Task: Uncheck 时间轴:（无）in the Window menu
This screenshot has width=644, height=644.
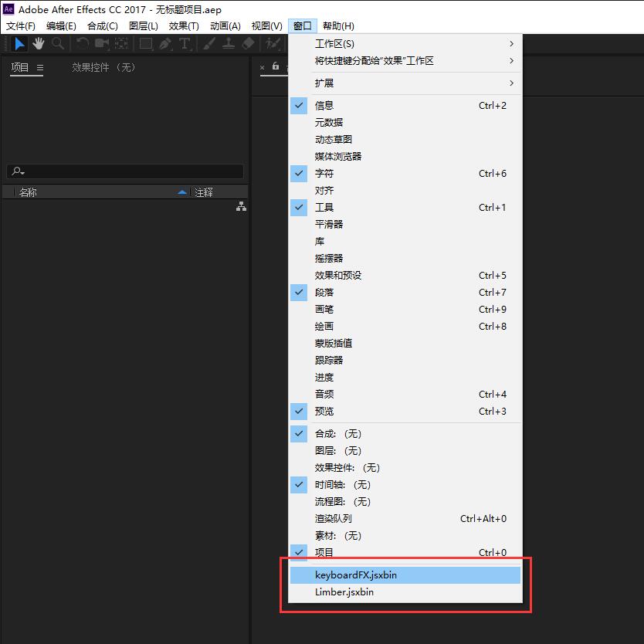Action: (x=405, y=485)
